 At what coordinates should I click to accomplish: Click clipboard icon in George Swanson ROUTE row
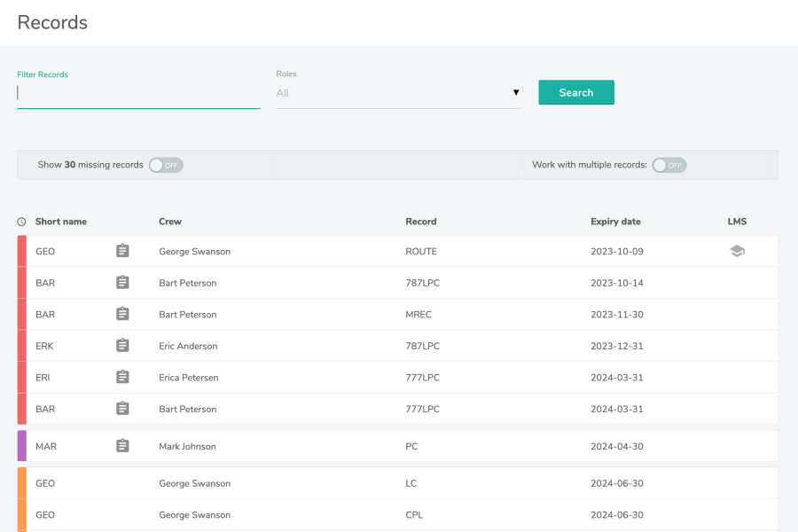pos(122,251)
